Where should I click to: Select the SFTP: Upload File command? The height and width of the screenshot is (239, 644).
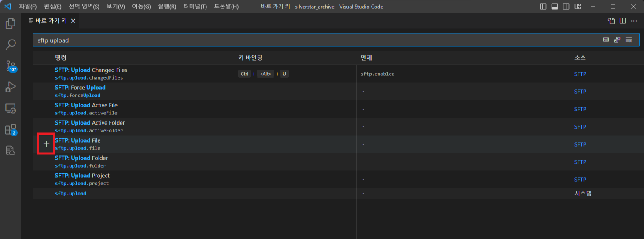tap(339, 144)
